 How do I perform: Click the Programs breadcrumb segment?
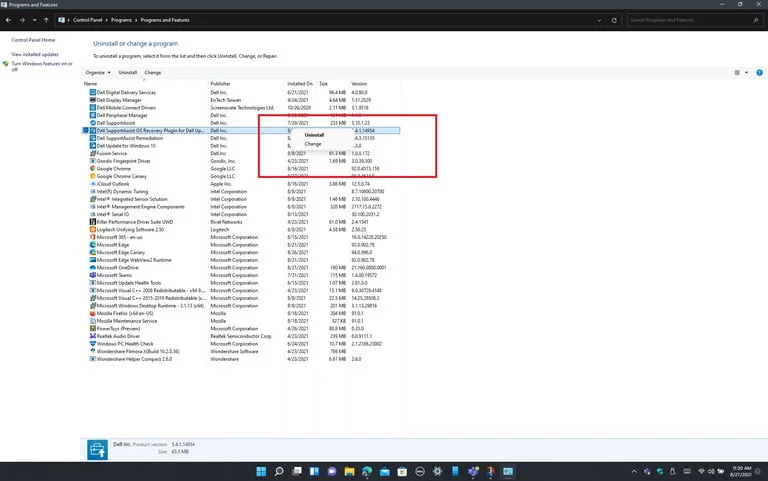coord(121,20)
